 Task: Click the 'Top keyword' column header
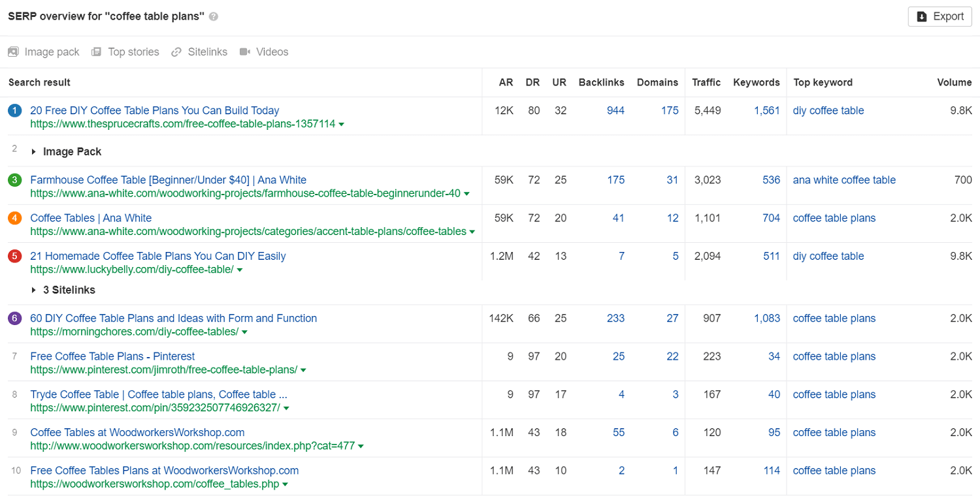coord(823,82)
